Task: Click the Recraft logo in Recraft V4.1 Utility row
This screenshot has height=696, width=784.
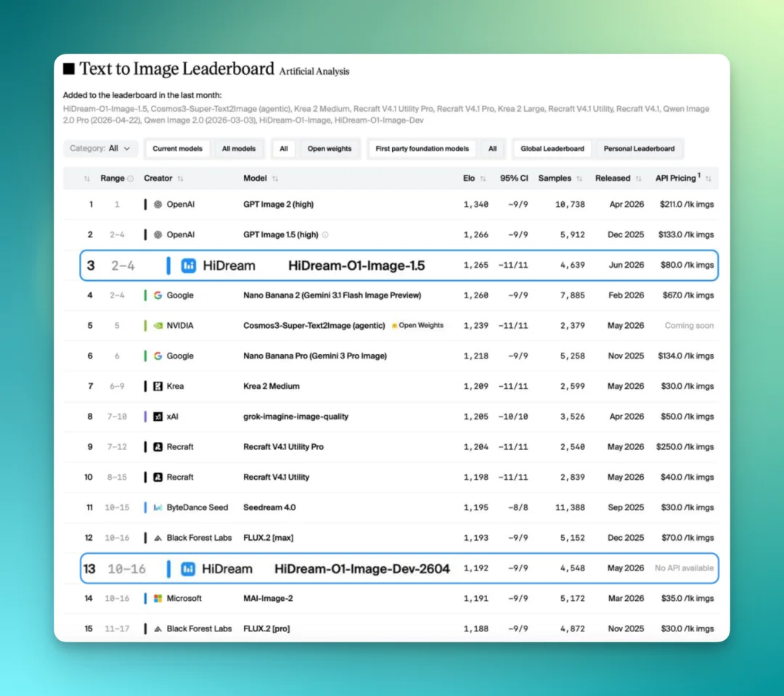Action: (158, 477)
